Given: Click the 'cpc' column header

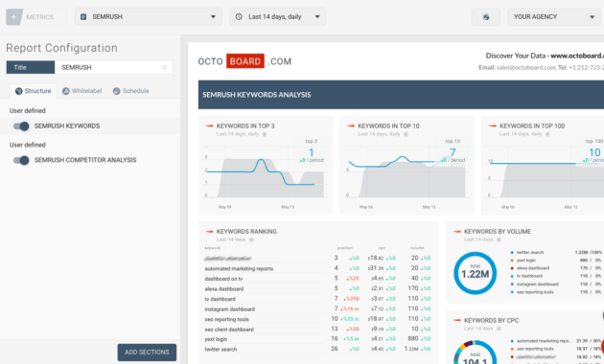Looking at the screenshot, I should click(x=382, y=248).
